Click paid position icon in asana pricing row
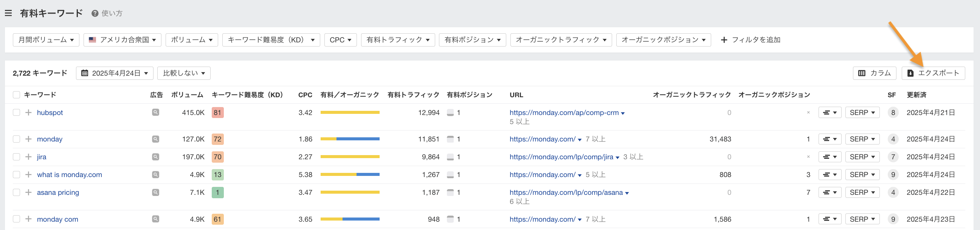The width and height of the screenshot is (980, 230). click(450, 192)
